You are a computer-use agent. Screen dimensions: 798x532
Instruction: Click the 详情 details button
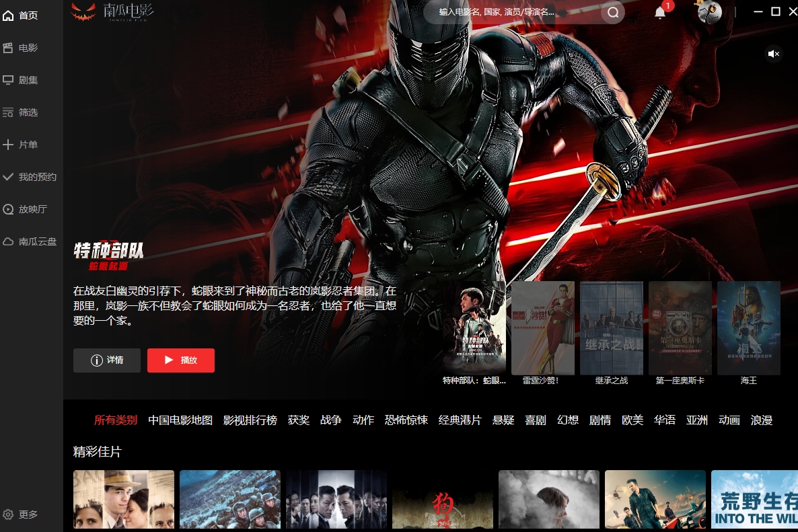107,360
